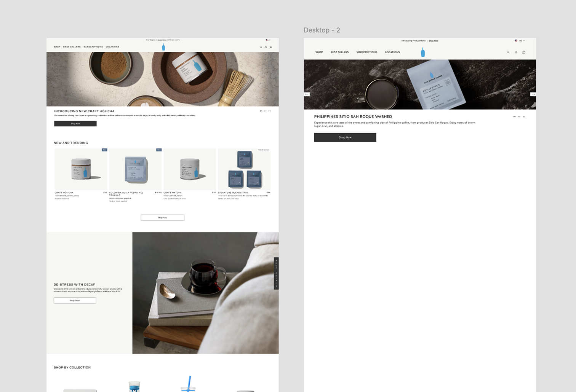Click the US flag icon in Desktop - 2
Screen dimensions: 576x392
pos(516,41)
